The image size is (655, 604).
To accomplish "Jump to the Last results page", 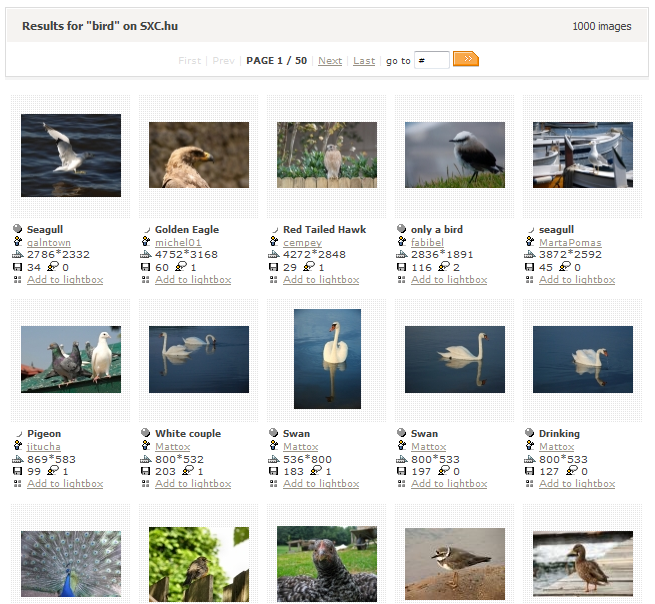I will click(x=364, y=61).
